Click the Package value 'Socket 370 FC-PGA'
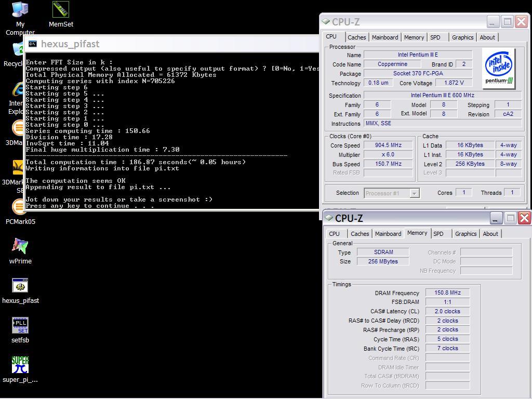 418,73
